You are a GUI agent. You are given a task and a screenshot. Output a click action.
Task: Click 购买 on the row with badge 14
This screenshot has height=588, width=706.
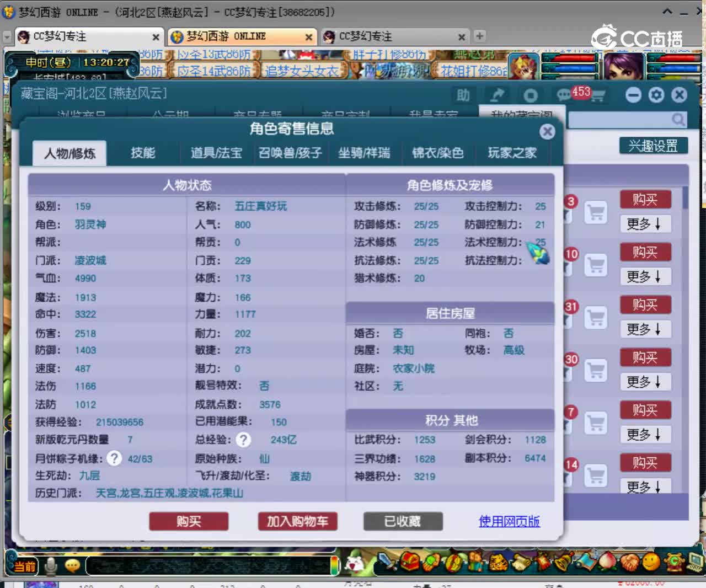(x=645, y=462)
